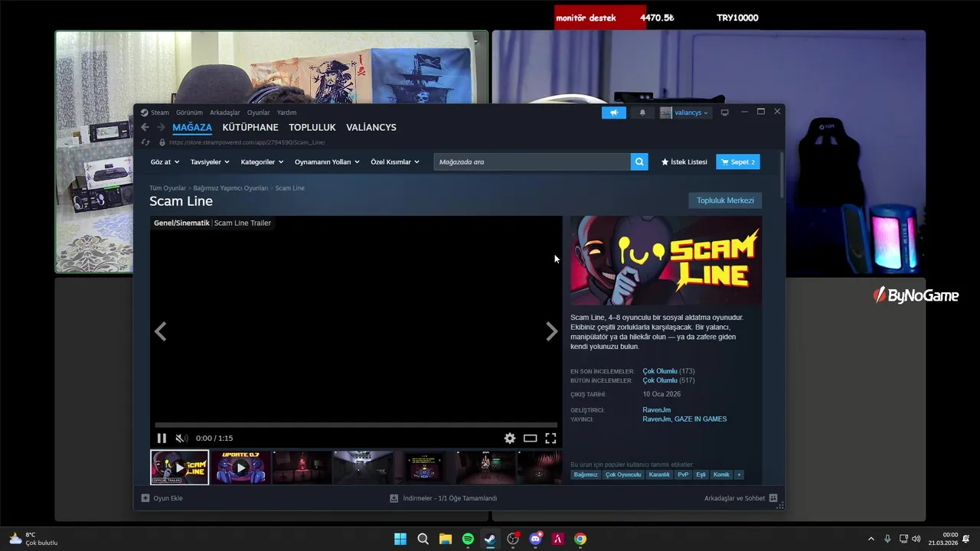The image size is (980, 551).
Task: Open GAZE IN GAMES publisher link
Action: [701, 419]
